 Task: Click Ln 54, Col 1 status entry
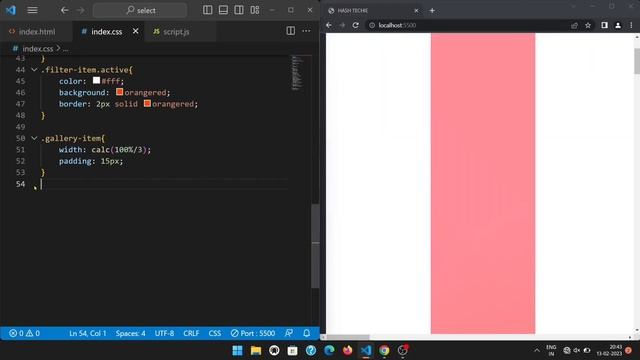(x=88, y=333)
